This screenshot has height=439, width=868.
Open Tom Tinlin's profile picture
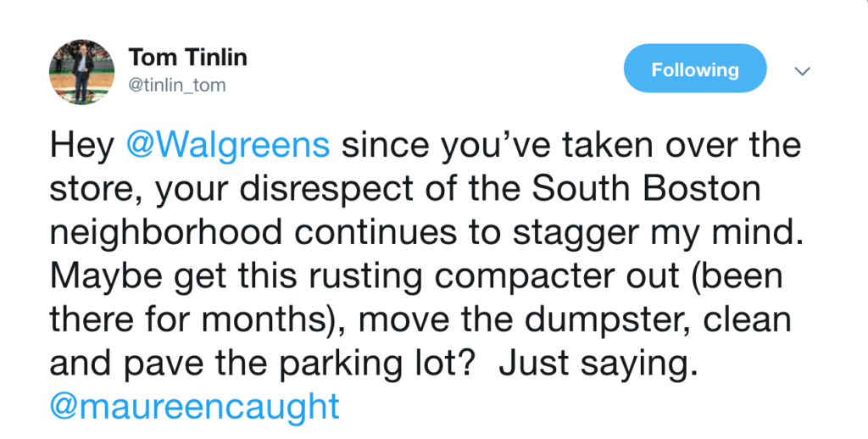click(x=81, y=71)
